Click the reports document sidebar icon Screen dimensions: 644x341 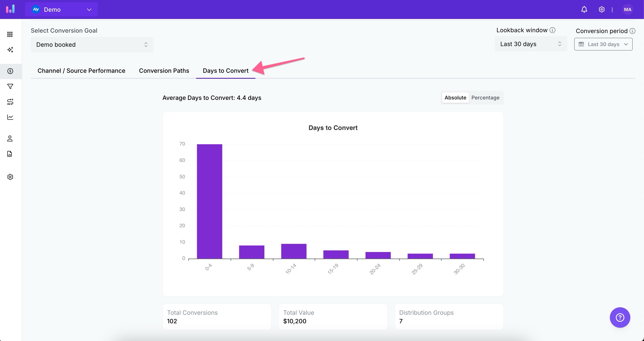[10, 154]
